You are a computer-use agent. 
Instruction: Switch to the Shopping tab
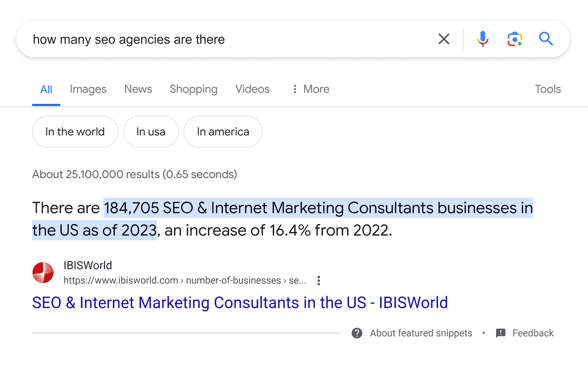click(193, 89)
